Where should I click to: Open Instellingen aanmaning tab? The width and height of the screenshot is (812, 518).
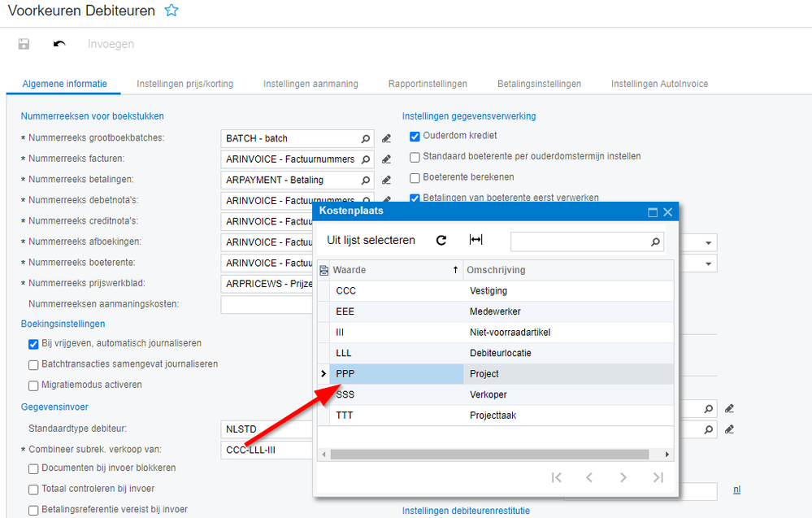[310, 84]
